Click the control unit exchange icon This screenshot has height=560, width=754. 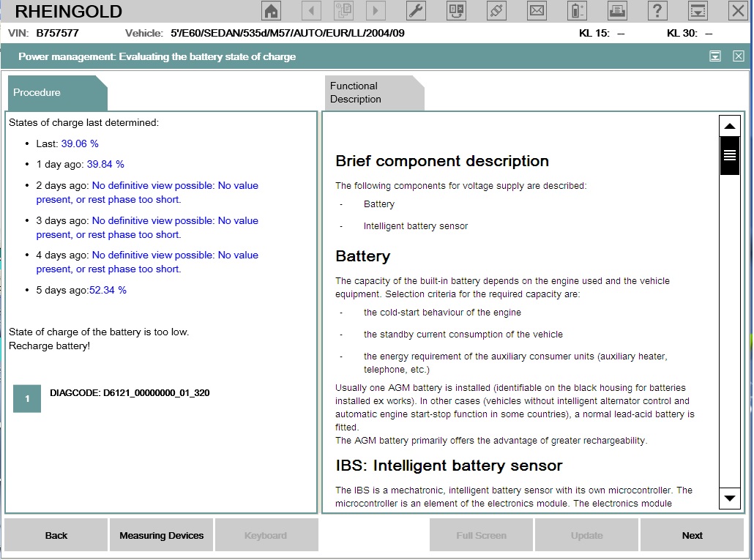coord(456,11)
